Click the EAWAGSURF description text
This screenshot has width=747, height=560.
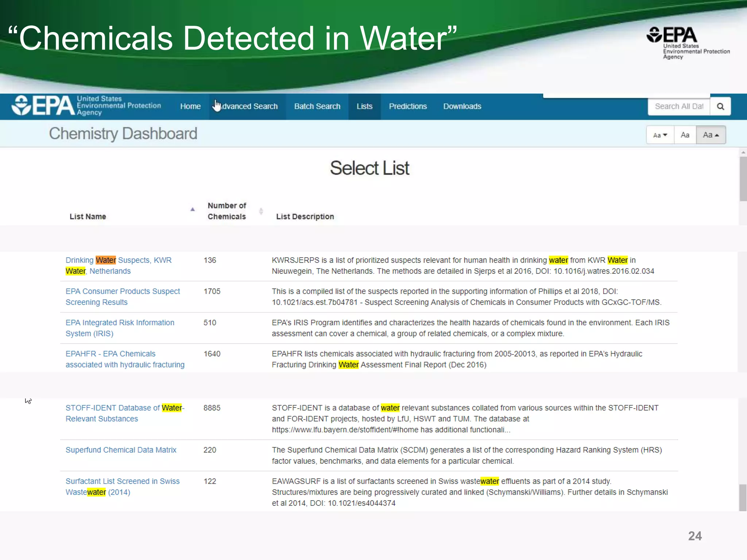[x=470, y=492]
